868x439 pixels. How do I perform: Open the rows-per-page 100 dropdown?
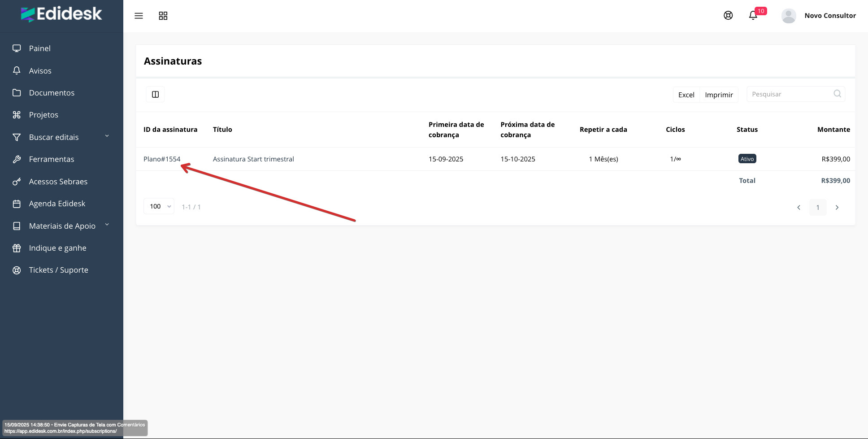(159, 206)
